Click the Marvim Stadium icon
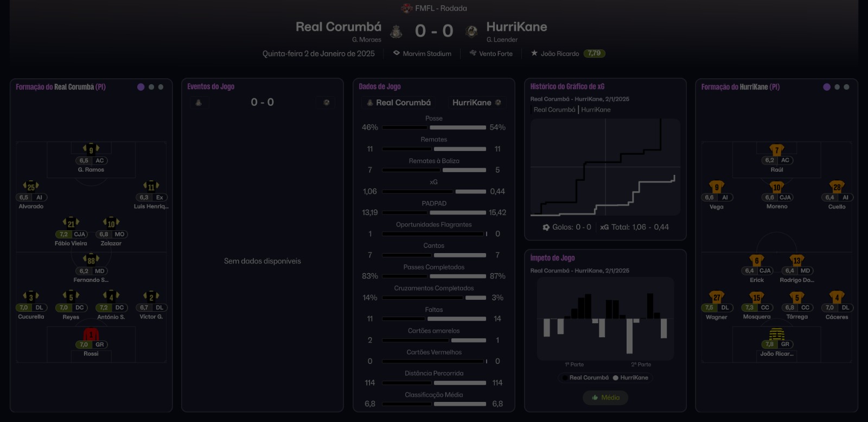Viewport: 868px width, 422px height. point(397,53)
